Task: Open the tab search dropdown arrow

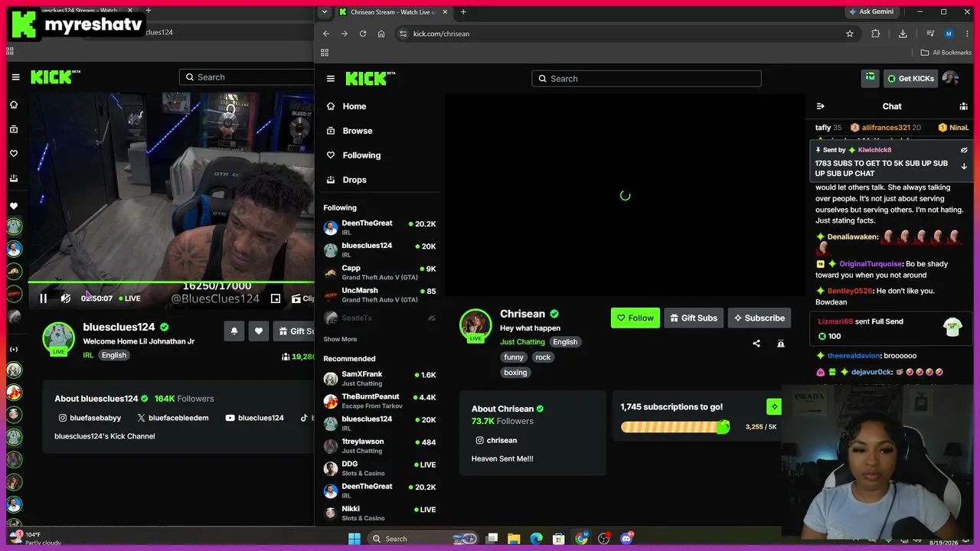Action: (325, 12)
